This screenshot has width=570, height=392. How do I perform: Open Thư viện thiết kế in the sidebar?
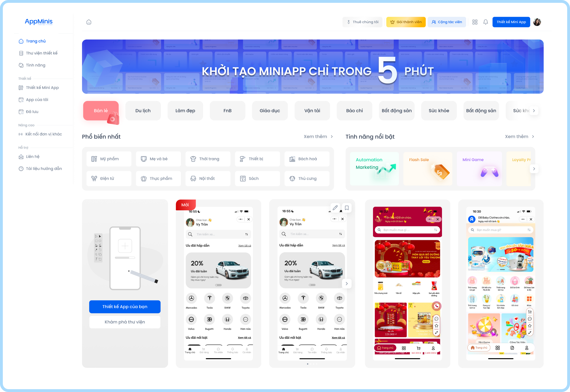[x=42, y=53]
